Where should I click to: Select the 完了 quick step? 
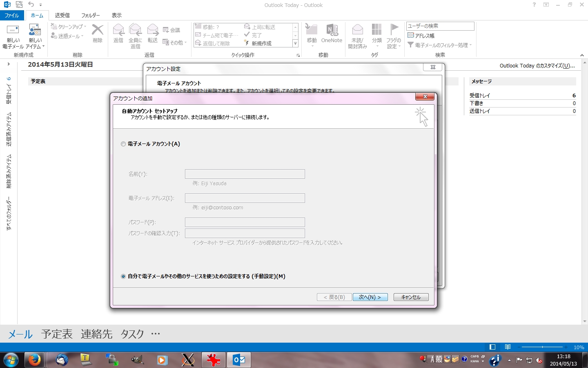tap(253, 35)
